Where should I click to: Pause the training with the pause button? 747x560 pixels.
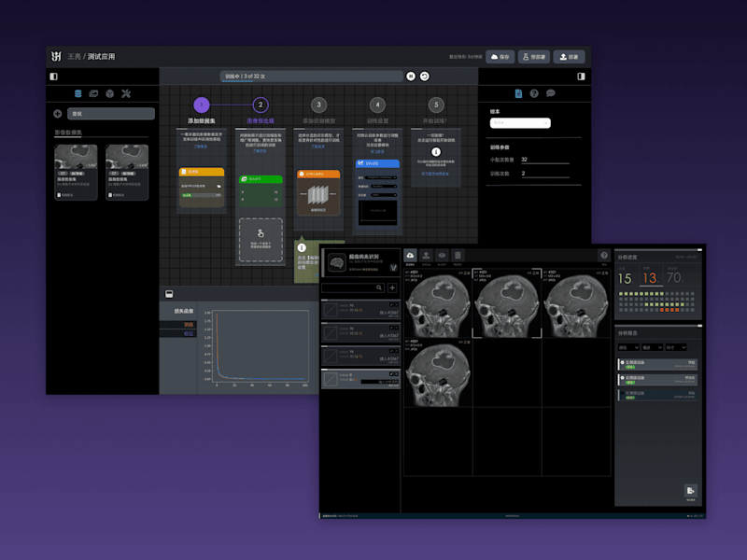411,77
